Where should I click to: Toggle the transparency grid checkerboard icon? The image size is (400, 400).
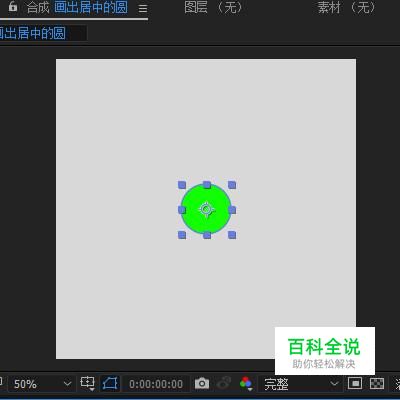tap(377, 384)
